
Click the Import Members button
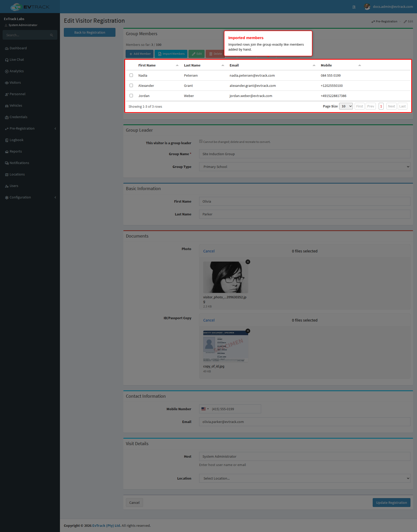click(x=171, y=54)
